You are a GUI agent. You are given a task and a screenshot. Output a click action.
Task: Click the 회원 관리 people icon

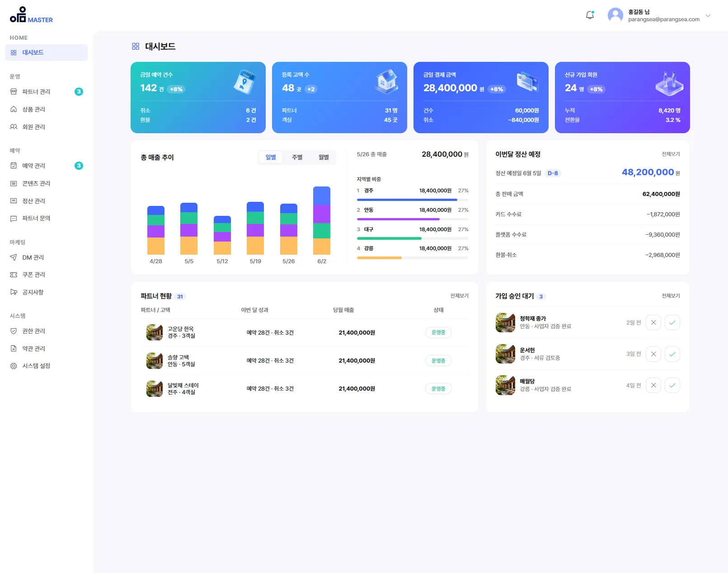click(14, 127)
